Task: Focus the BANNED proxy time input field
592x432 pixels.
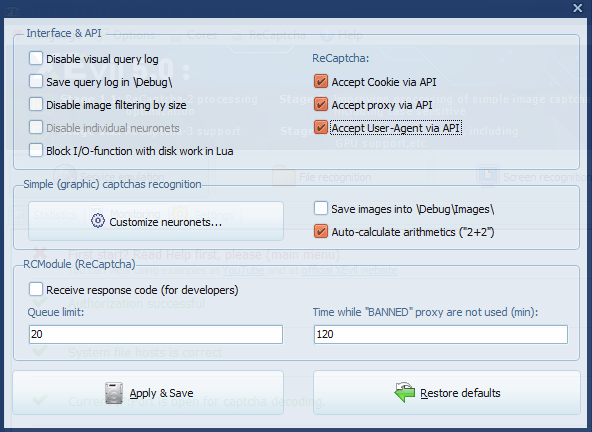Action: tap(441, 334)
